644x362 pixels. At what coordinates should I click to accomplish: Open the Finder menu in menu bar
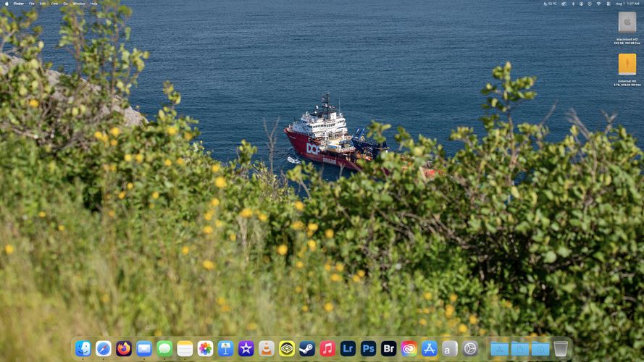(x=19, y=4)
